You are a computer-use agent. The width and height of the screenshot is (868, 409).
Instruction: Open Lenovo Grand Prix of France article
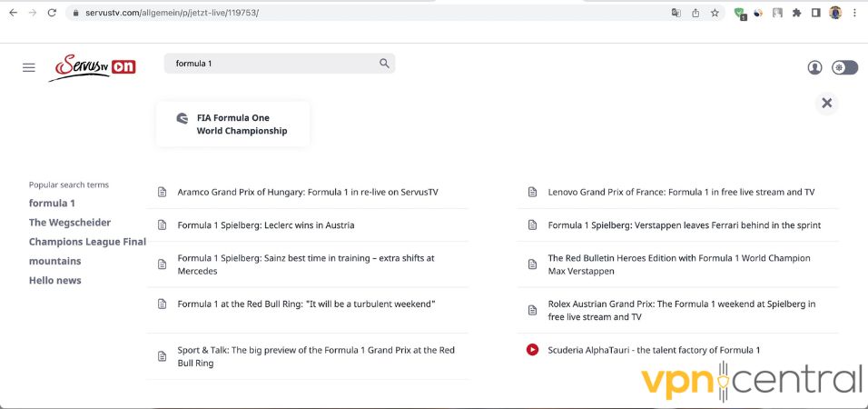pos(681,193)
